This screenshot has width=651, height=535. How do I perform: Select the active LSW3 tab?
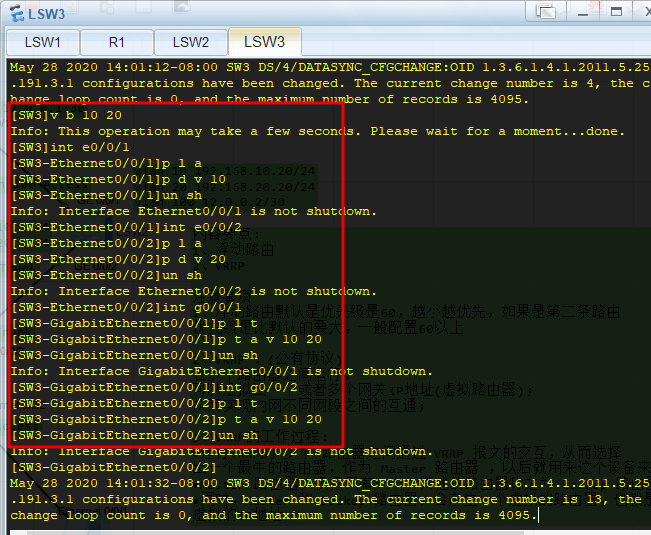[x=264, y=42]
